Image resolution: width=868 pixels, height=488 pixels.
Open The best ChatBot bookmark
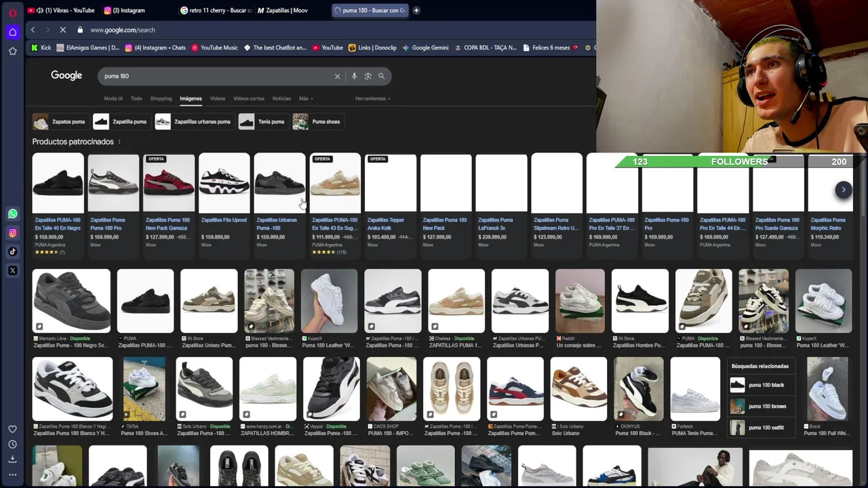[x=275, y=47]
